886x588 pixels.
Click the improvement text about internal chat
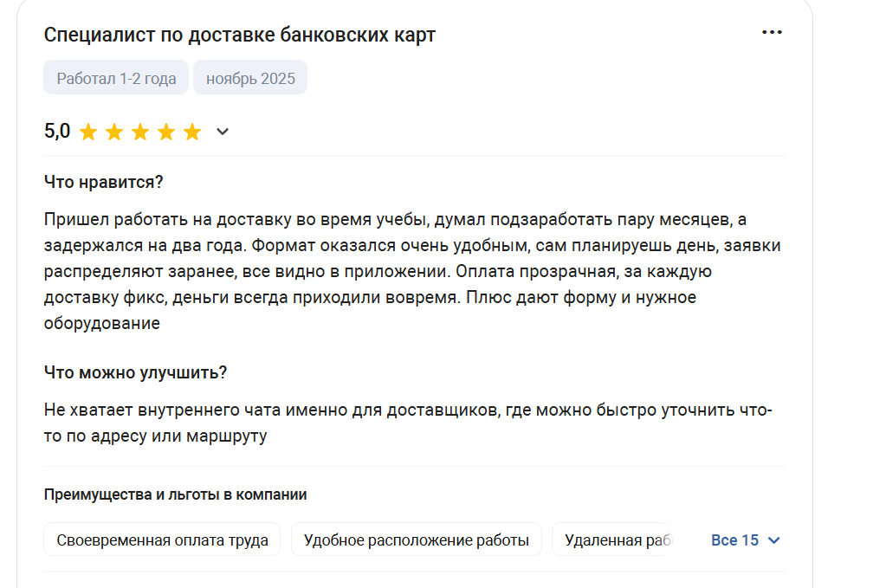click(407, 423)
